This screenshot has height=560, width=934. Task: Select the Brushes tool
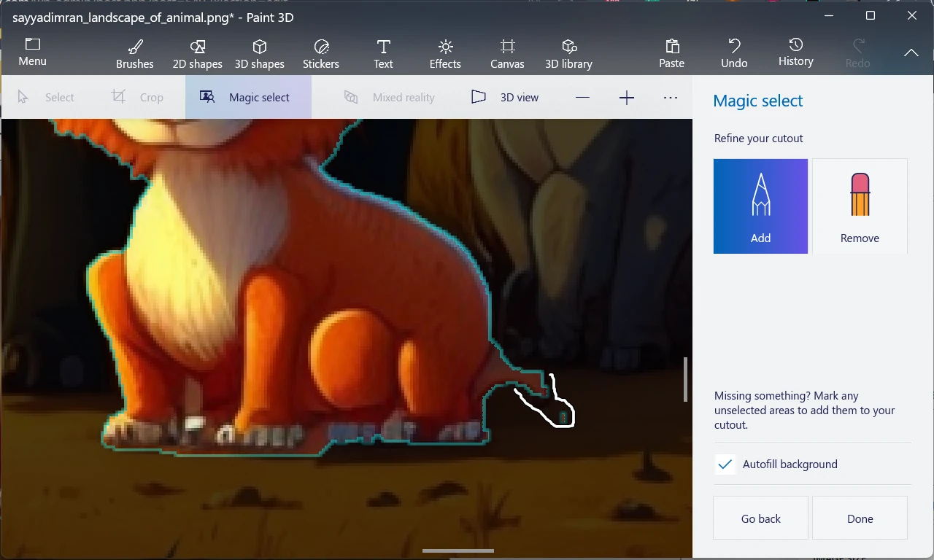[x=134, y=52]
